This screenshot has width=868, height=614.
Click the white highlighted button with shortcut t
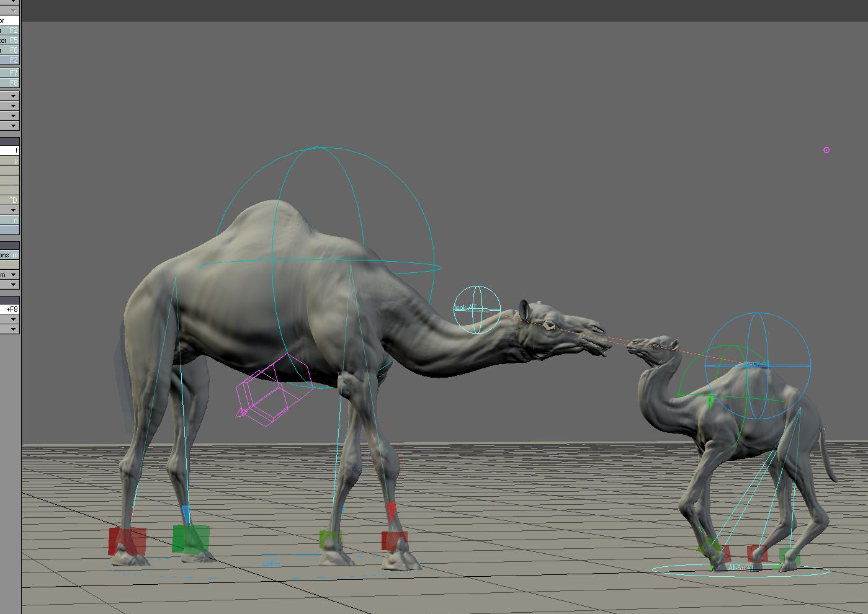pyautogui.click(x=9, y=151)
